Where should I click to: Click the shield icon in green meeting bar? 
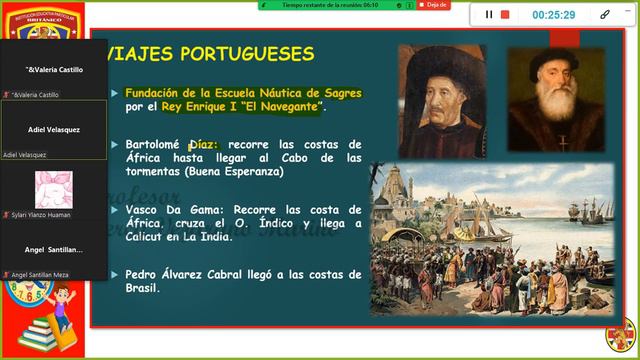pyautogui.click(x=399, y=5)
